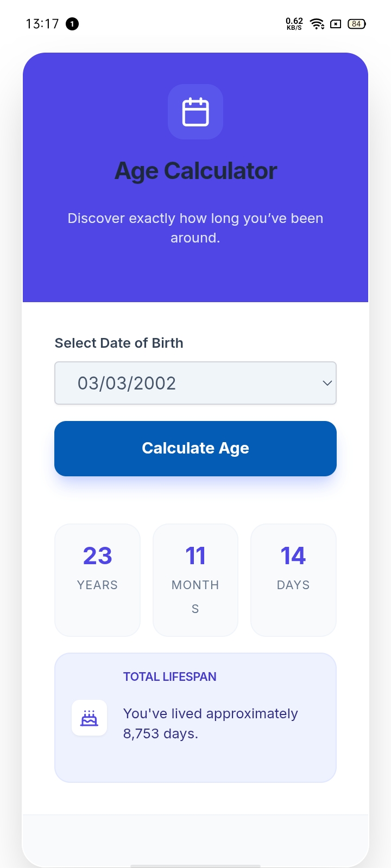Click the clock showing 13:17
Viewport: 391px width, 868px height.
pos(42,24)
